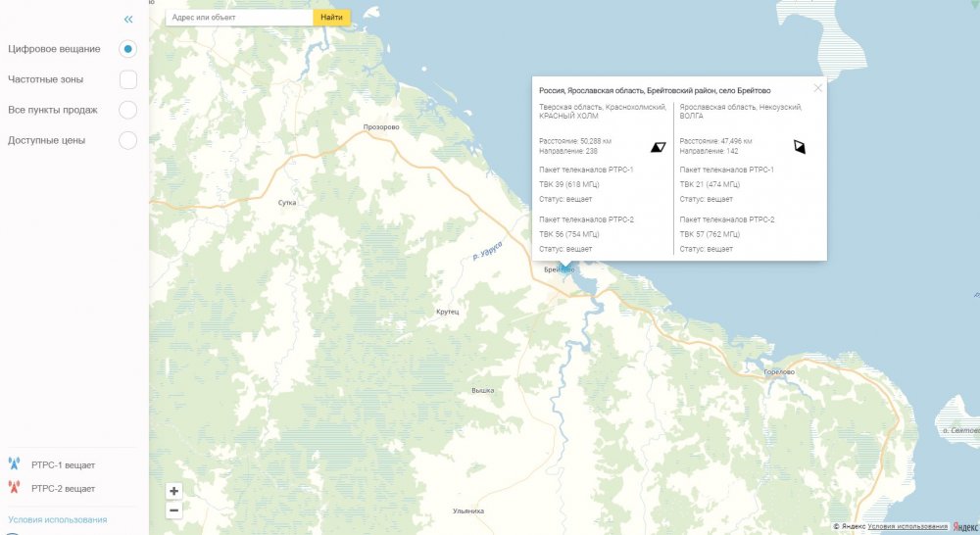Click the Горелово town label on map

tap(779, 372)
